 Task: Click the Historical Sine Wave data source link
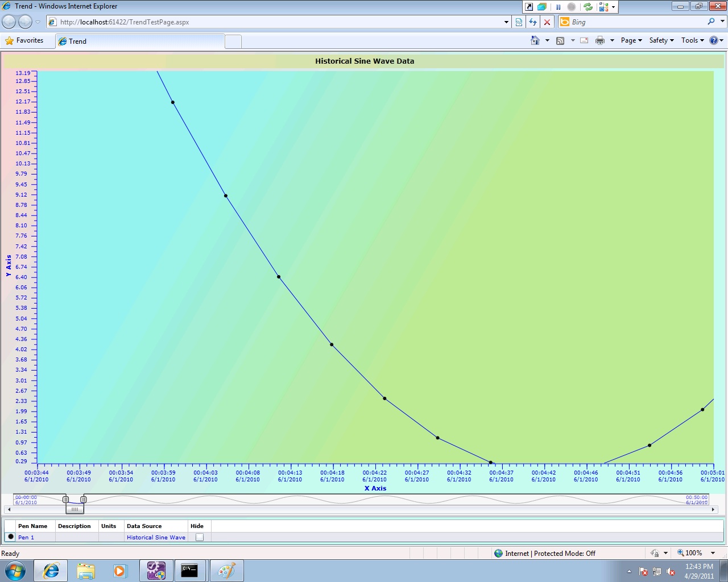(x=156, y=537)
